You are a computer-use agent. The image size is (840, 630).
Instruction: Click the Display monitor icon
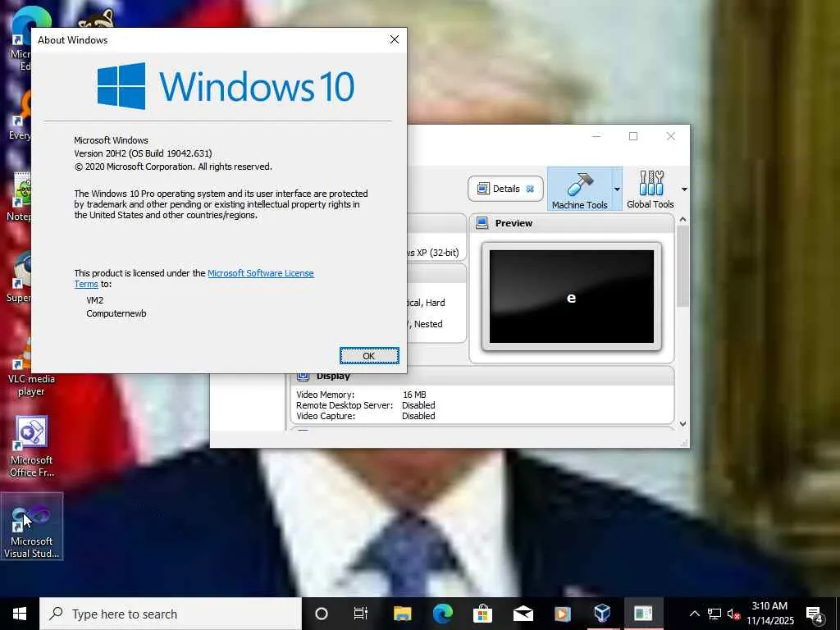(x=303, y=376)
